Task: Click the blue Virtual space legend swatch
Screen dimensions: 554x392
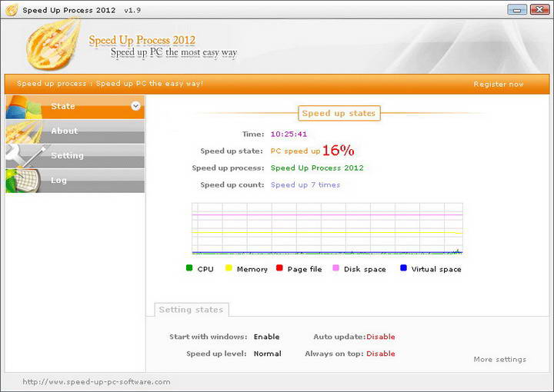Action: pos(403,267)
